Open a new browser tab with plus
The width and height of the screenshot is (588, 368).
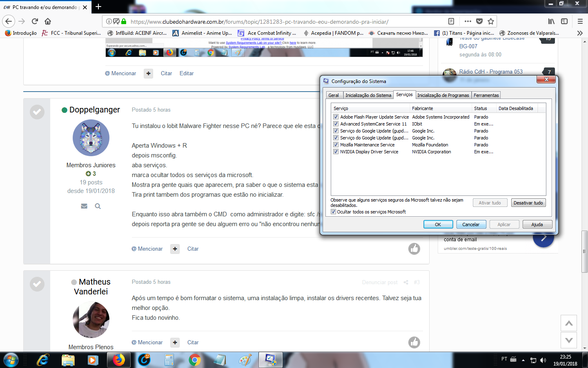(x=98, y=7)
